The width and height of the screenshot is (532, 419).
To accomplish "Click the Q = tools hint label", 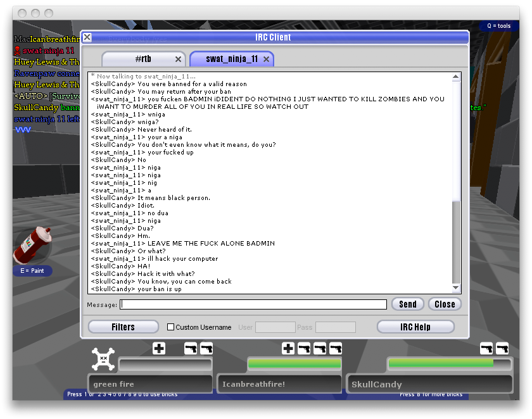I will (498, 26).
